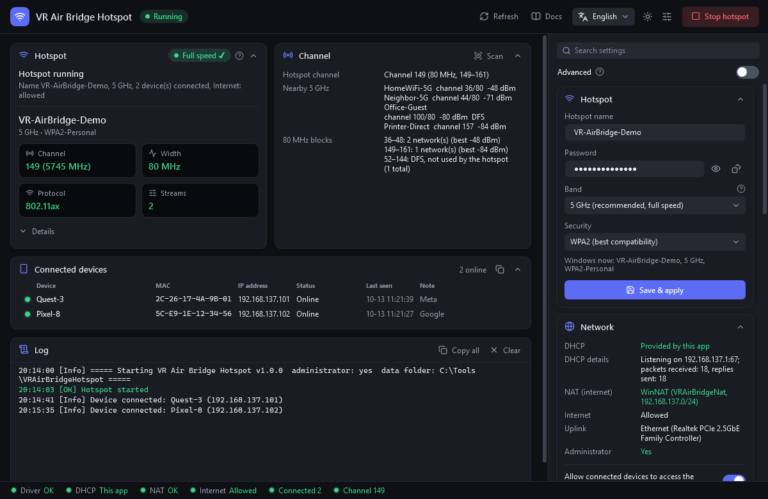Click the Band help icon
768x499 pixels.
pyautogui.click(x=741, y=189)
